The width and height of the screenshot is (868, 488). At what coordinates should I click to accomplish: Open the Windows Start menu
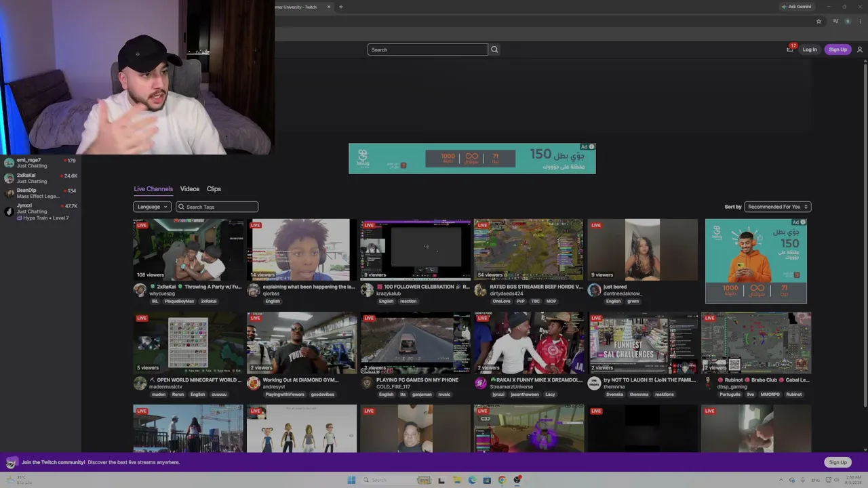point(351,480)
